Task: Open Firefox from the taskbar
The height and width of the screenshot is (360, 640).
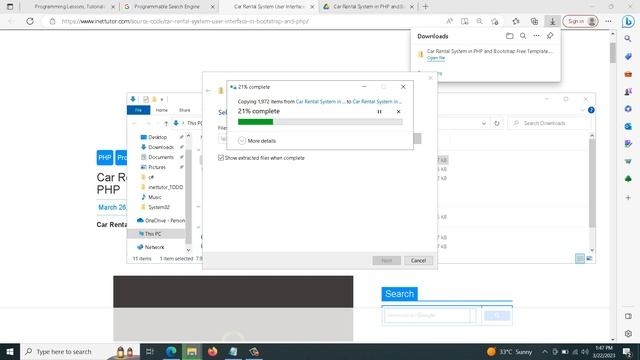Action: pos(212,351)
